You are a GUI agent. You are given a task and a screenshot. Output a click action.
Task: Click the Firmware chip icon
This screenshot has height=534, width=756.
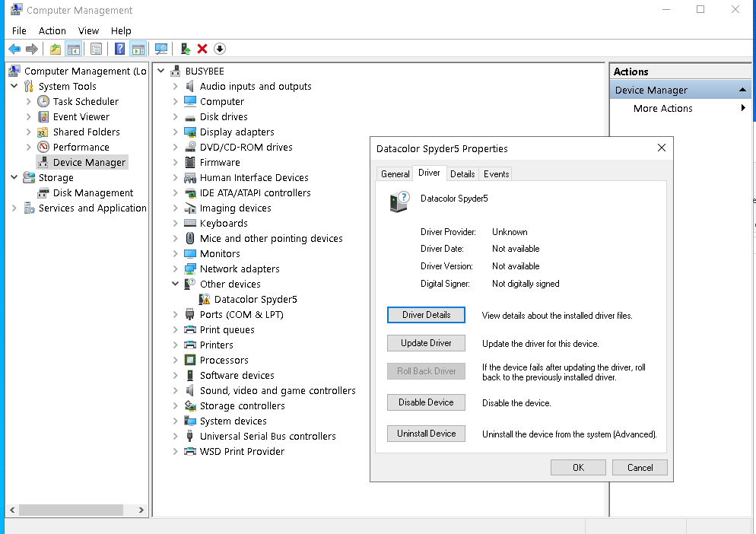click(x=190, y=163)
